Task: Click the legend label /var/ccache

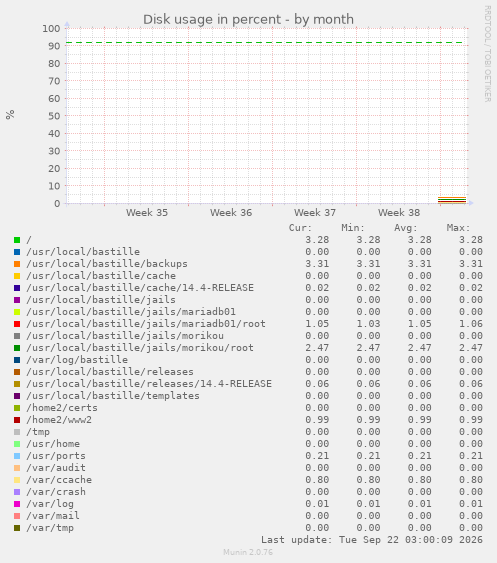Action: point(59,480)
